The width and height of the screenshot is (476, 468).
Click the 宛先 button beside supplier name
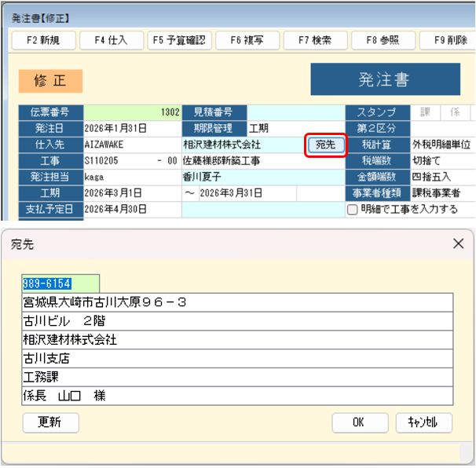click(x=326, y=144)
